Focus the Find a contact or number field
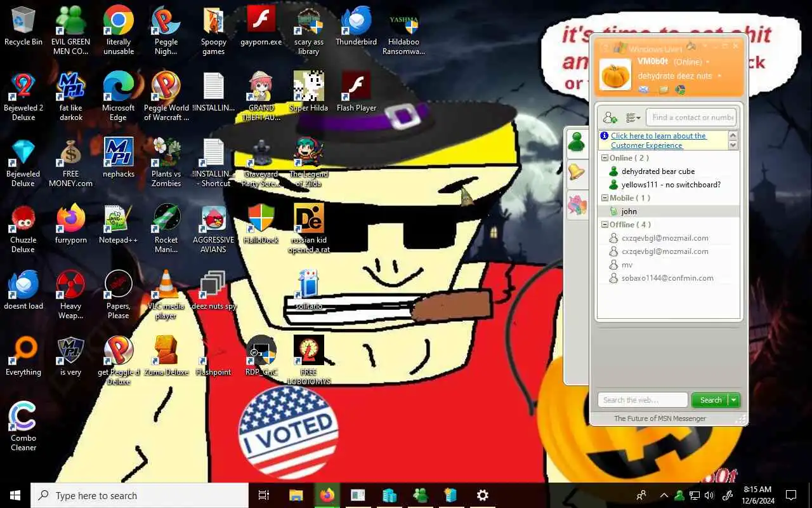 point(692,117)
